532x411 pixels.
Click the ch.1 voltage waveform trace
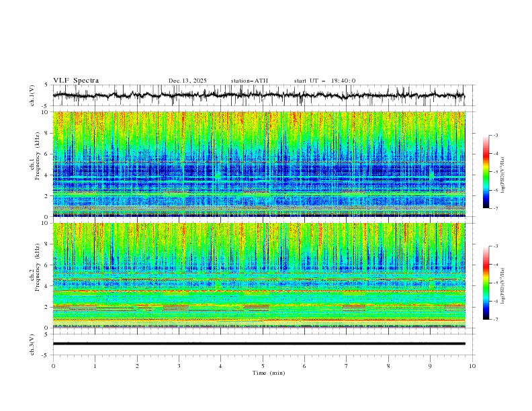coord(259,95)
